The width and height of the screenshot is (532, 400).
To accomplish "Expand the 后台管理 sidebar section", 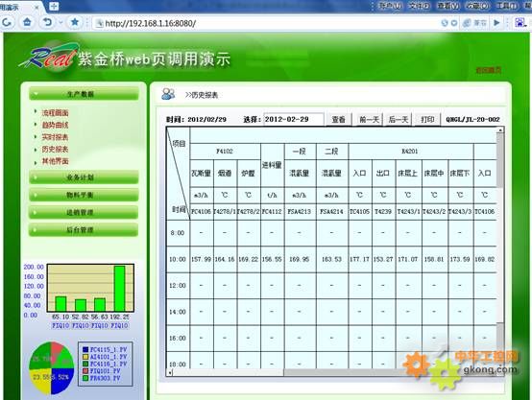I will [x=84, y=230].
